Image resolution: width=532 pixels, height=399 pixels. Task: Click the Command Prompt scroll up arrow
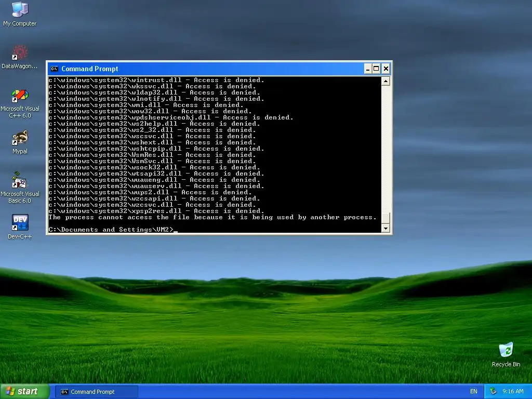pos(385,81)
